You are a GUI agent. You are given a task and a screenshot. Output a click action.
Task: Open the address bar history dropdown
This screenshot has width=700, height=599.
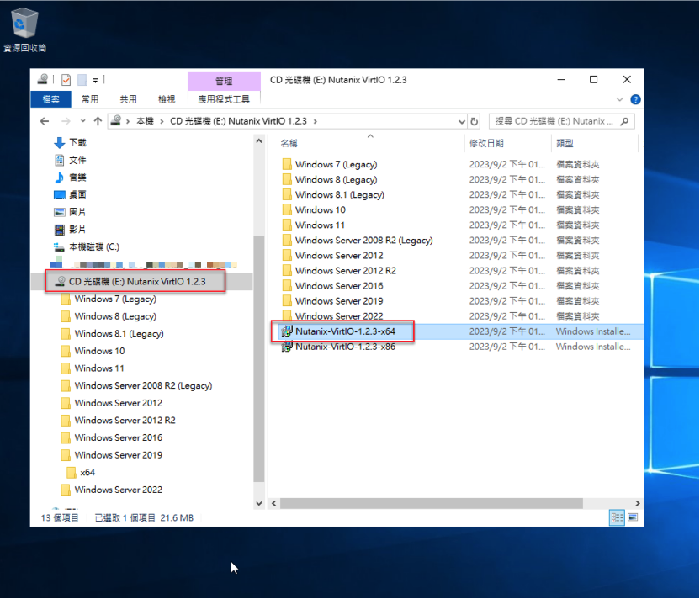462,121
